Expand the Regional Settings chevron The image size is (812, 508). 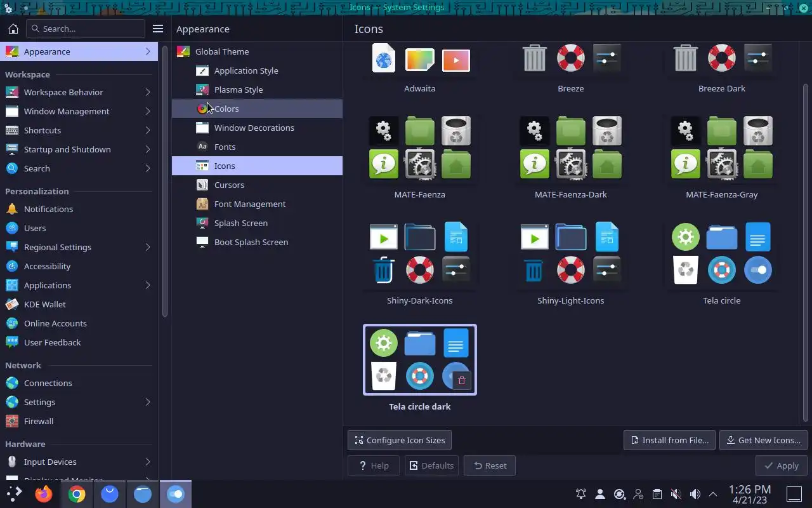tap(148, 247)
